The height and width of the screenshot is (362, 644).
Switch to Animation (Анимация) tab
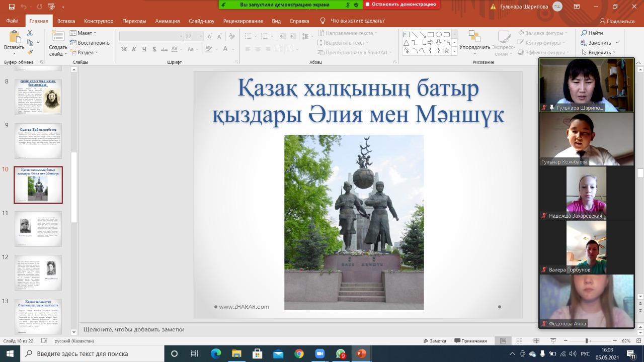pos(167,21)
